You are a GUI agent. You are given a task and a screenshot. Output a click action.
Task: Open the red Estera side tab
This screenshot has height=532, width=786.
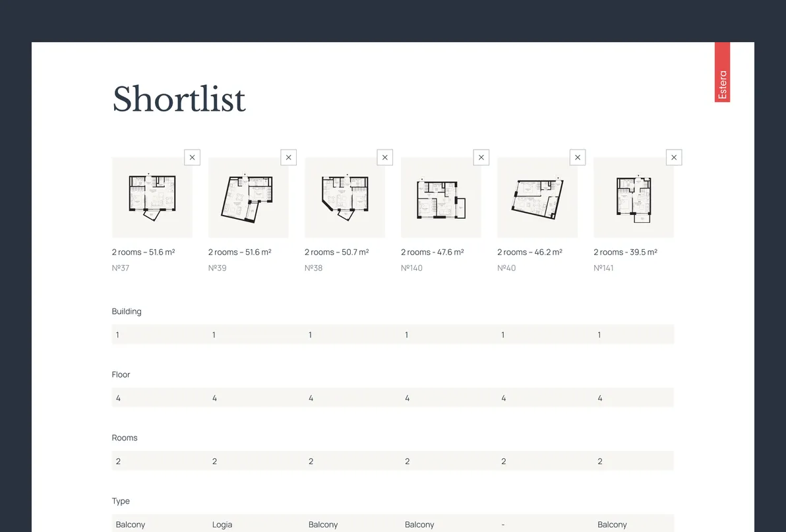pos(723,73)
